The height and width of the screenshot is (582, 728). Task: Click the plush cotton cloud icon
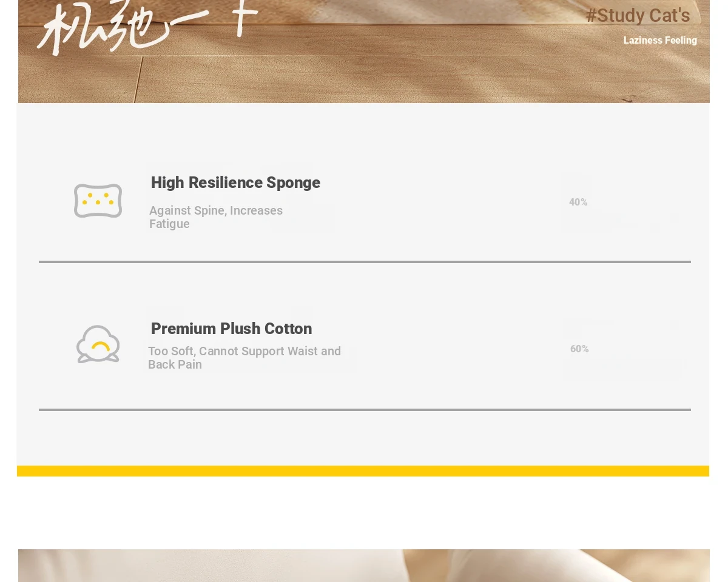point(98,344)
